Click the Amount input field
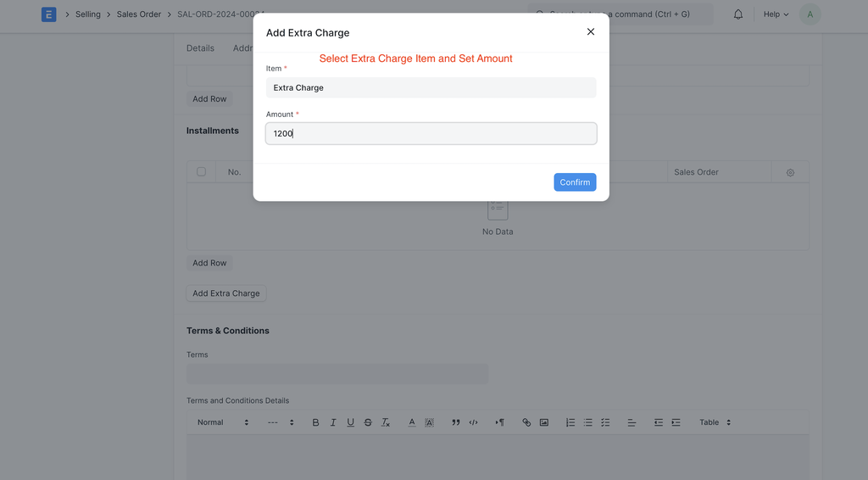 pyautogui.click(x=431, y=133)
